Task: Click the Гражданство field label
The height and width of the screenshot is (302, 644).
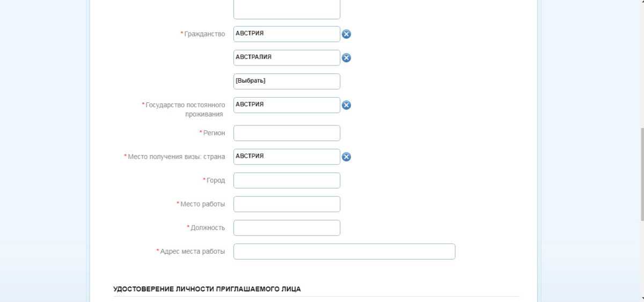Action: 204,34
